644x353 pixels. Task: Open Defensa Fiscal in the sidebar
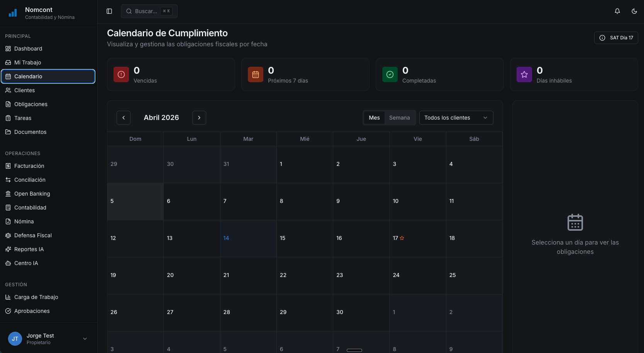coord(33,235)
